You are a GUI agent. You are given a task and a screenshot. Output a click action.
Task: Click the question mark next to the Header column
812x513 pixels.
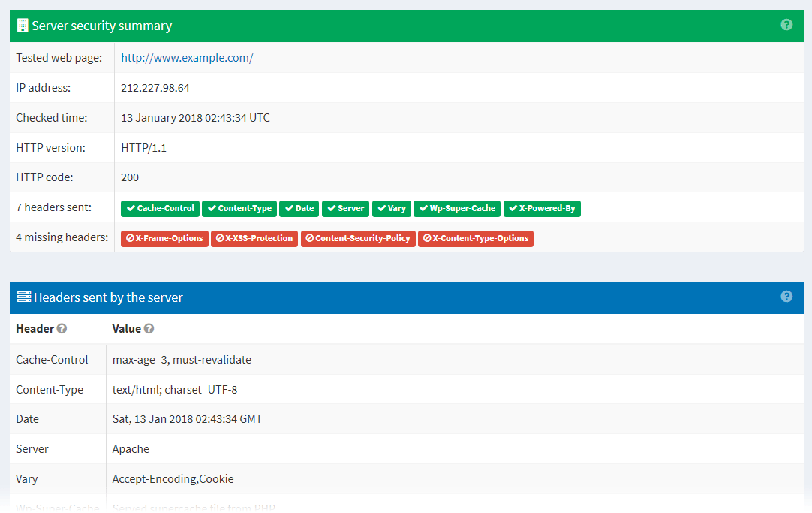click(x=61, y=328)
